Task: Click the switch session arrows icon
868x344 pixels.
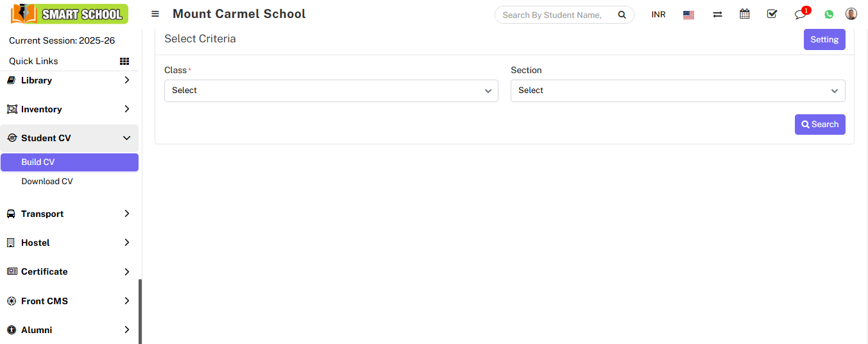Action: (x=717, y=15)
